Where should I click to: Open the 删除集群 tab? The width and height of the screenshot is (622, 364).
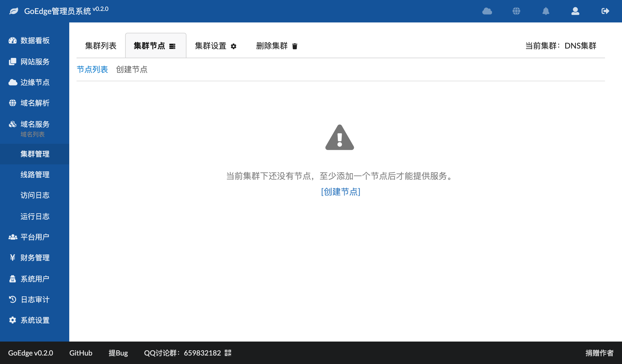[x=277, y=46]
